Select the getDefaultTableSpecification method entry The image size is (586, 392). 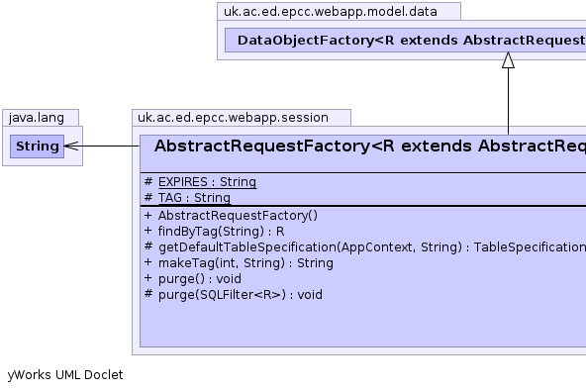tap(372, 247)
